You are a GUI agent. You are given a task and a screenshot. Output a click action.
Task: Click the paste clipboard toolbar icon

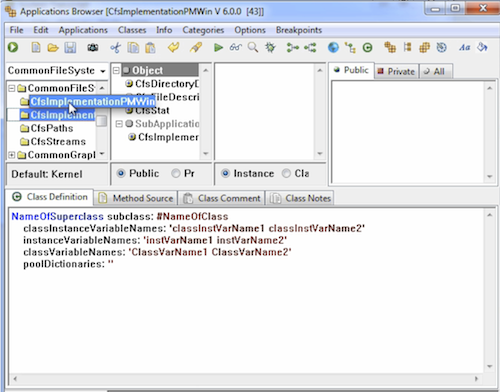pyautogui.click(x=150, y=48)
